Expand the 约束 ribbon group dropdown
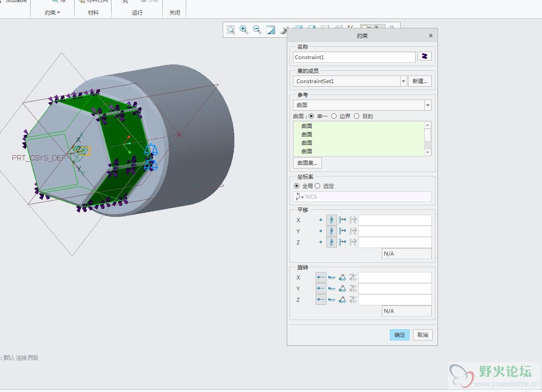Viewport: 542px width, 392px height. coord(52,12)
